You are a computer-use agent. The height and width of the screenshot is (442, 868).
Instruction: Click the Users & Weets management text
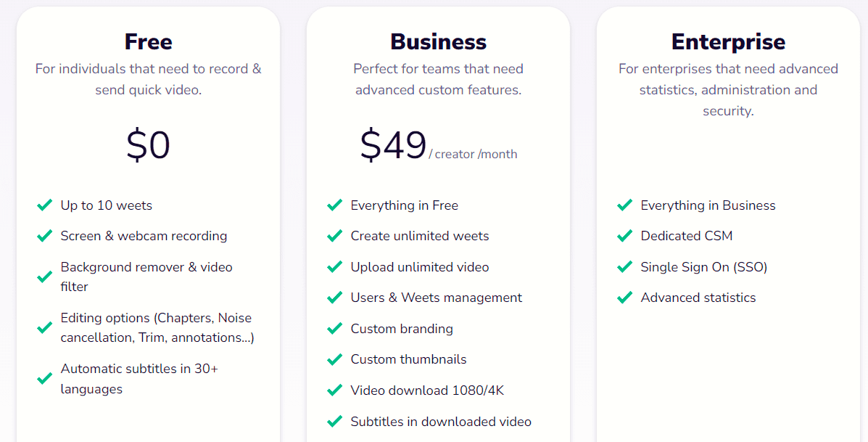click(437, 298)
